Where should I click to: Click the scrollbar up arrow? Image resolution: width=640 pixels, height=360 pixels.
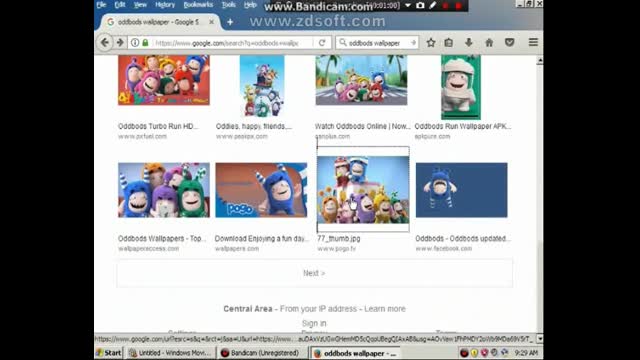[540, 61]
